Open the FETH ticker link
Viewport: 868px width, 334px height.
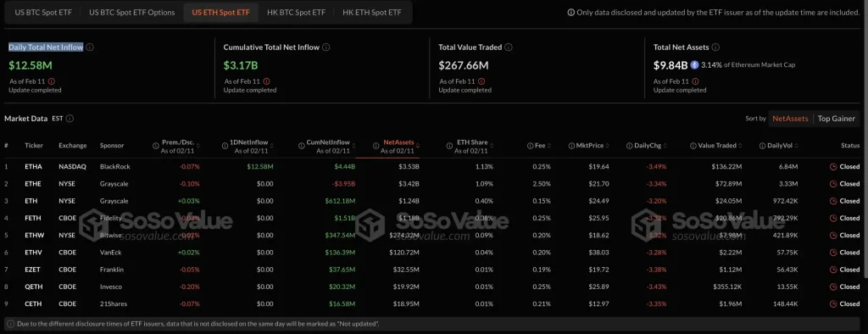[33, 218]
